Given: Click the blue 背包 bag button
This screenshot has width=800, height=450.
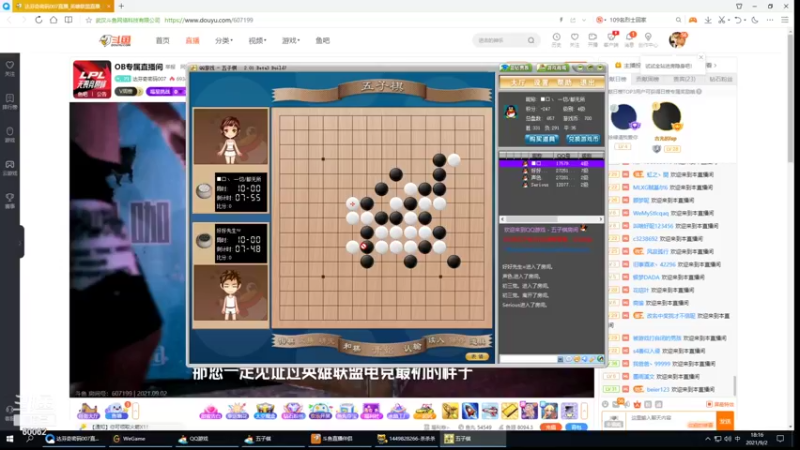Looking at the screenshot, I should coord(576,427).
